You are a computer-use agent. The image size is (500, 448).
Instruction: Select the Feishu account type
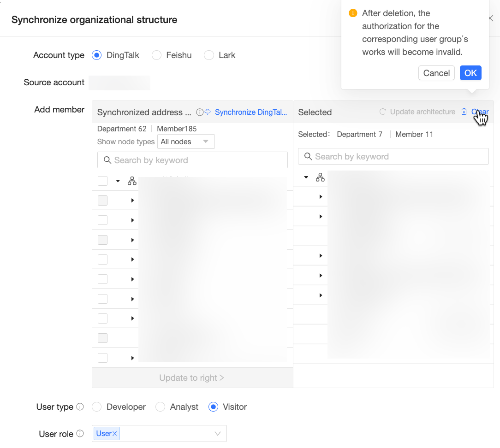click(x=156, y=55)
